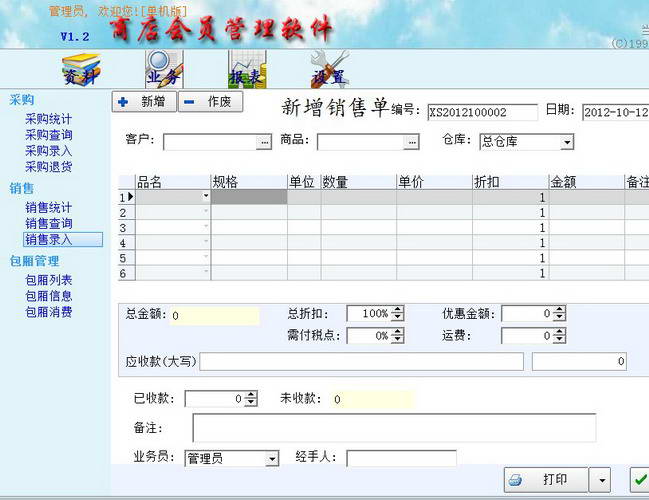This screenshot has width=649, height=500.
Task: Click the 单价 column header
Action: point(434,182)
